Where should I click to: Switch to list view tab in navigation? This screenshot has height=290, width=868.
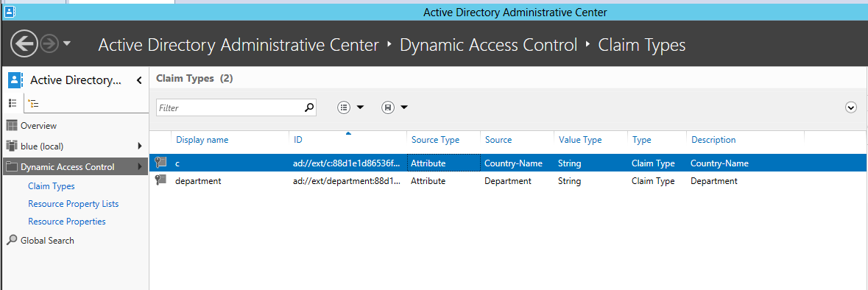13,104
